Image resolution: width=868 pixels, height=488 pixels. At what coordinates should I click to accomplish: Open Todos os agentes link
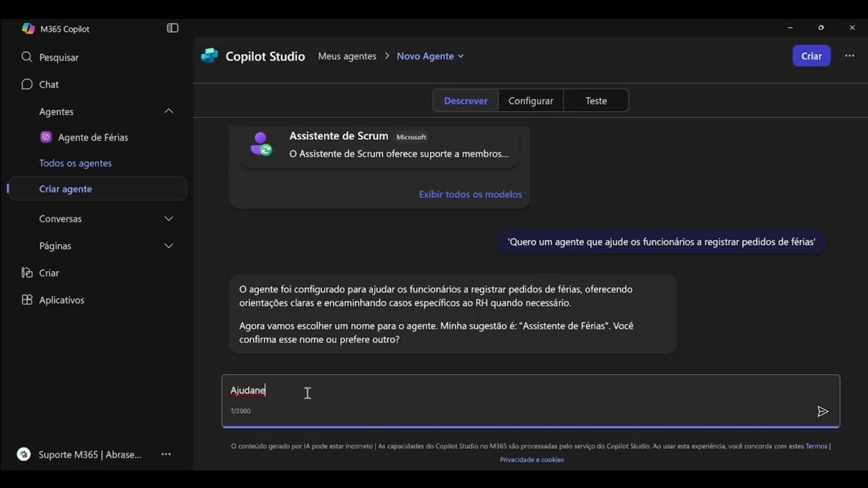[x=75, y=163]
